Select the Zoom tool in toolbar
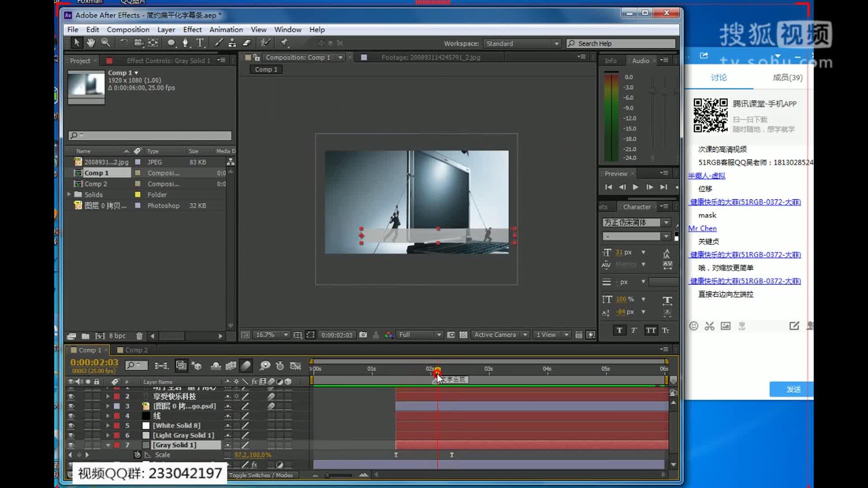Image resolution: width=868 pixels, height=488 pixels. [105, 43]
